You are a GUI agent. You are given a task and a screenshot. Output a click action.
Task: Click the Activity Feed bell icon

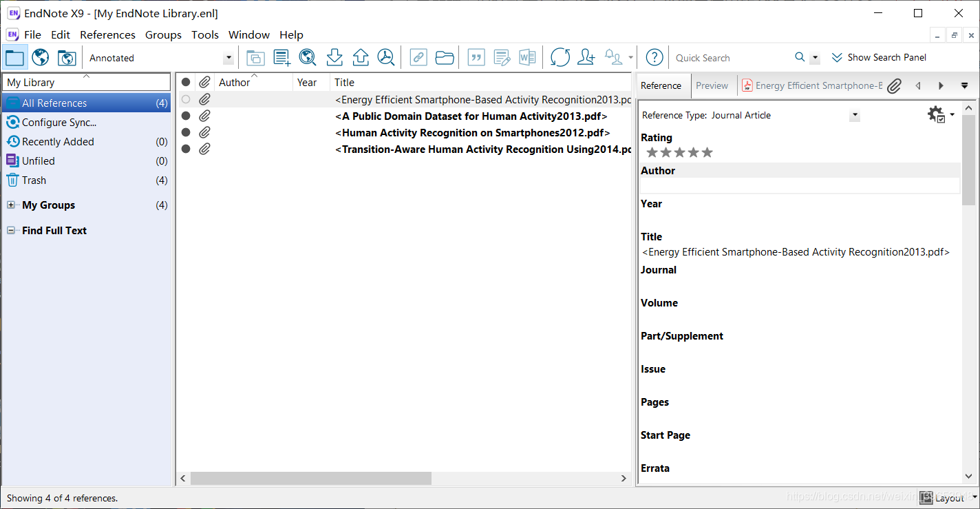pyautogui.click(x=613, y=58)
